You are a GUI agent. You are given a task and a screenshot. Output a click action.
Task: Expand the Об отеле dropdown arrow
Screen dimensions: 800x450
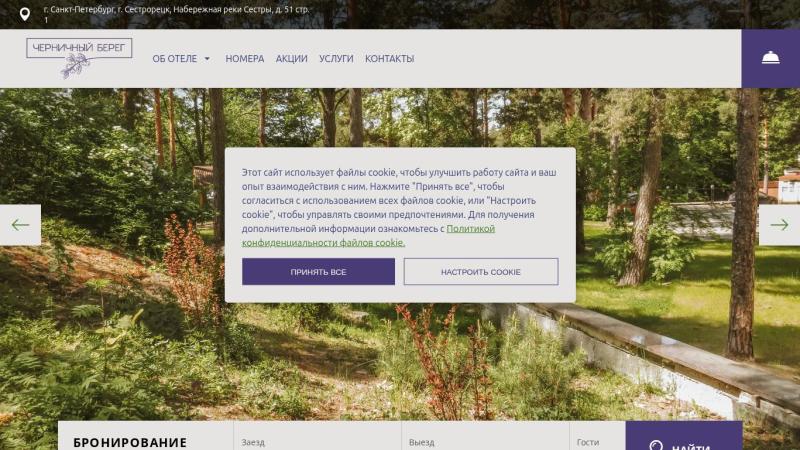(207, 59)
